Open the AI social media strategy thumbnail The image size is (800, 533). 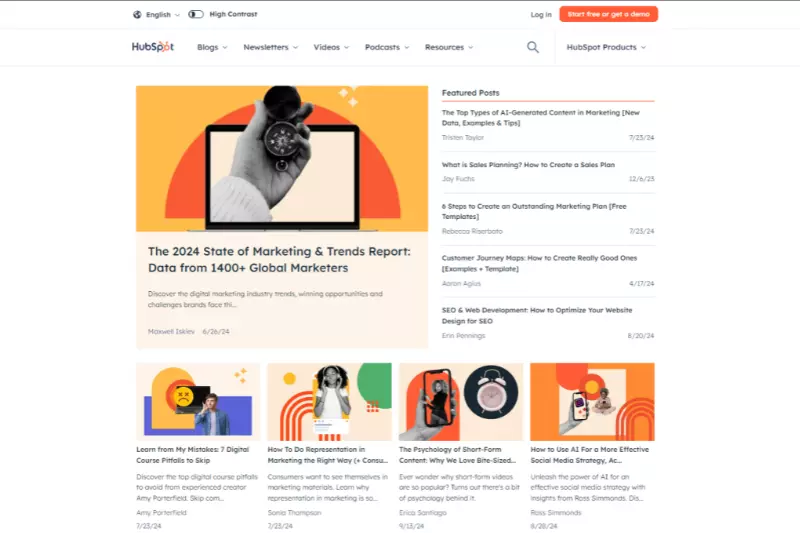click(x=592, y=401)
